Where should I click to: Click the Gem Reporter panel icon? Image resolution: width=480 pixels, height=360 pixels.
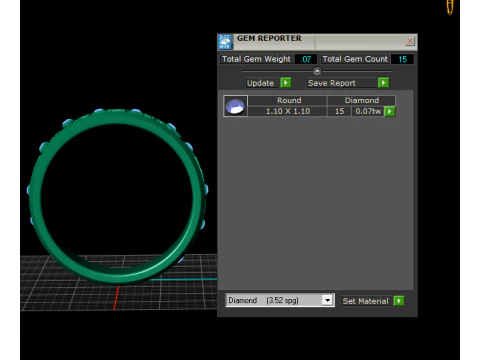pos(225,42)
